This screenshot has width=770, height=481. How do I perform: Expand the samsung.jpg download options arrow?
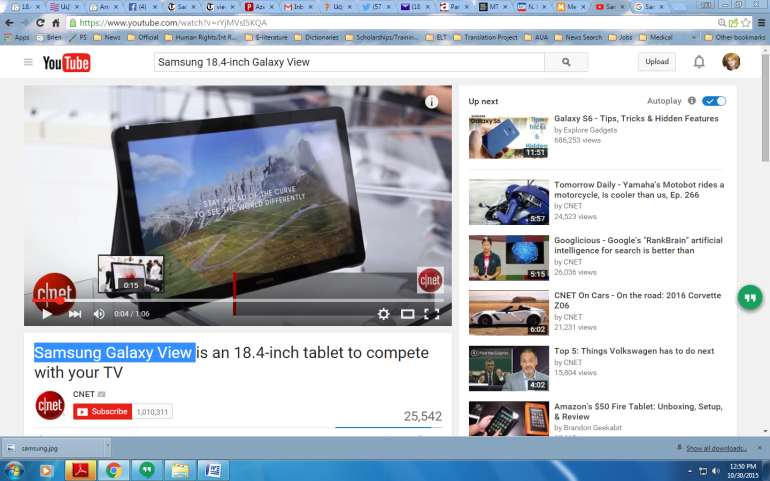pyautogui.click(x=107, y=448)
